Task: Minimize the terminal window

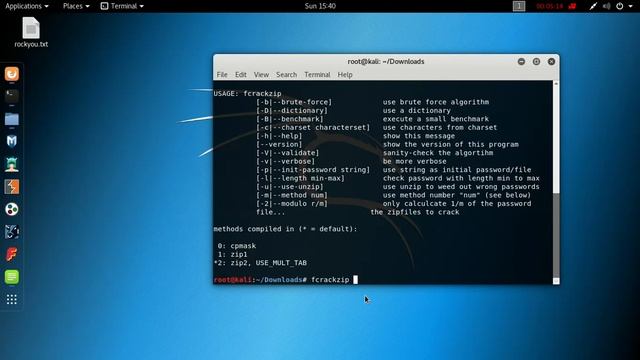Action: click(x=521, y=62)
